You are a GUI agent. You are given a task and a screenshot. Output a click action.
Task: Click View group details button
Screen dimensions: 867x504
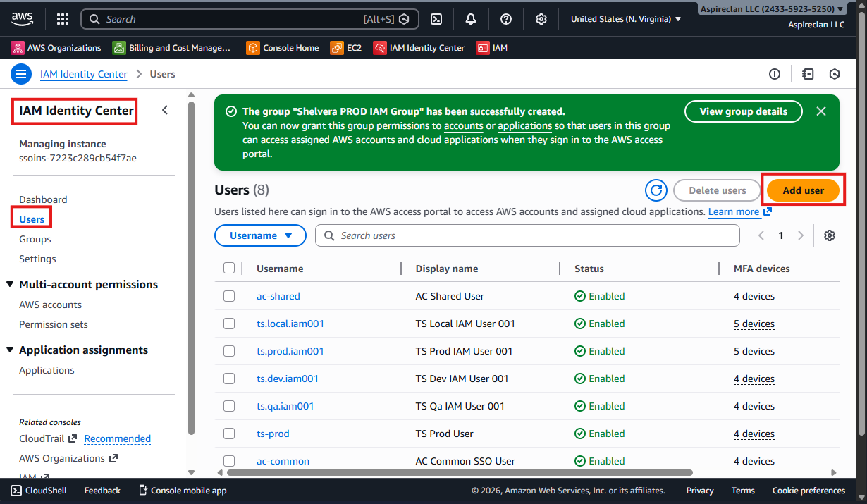pos(744,111)
